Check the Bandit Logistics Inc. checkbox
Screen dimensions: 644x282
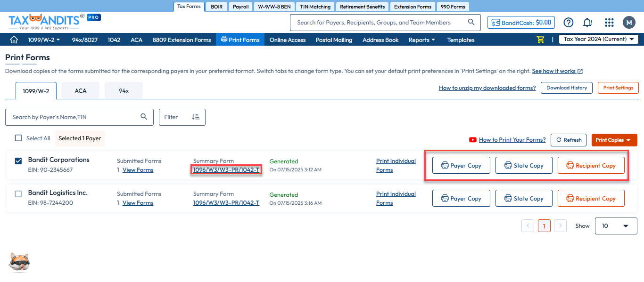pos(18,193)
